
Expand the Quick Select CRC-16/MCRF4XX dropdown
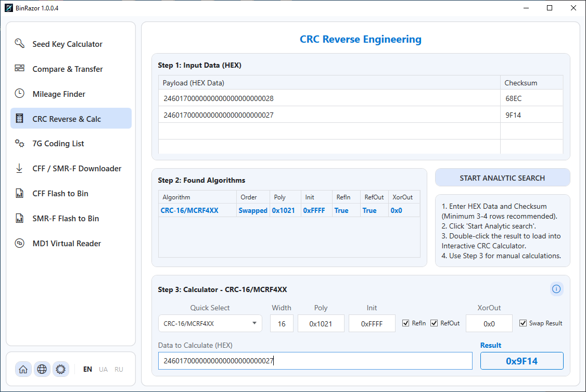pos(210,323)
